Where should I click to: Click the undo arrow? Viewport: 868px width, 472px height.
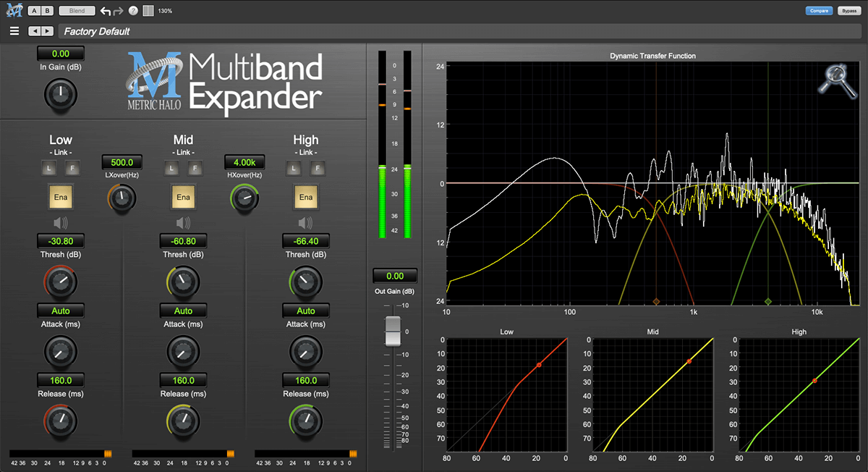coord(105,10)
